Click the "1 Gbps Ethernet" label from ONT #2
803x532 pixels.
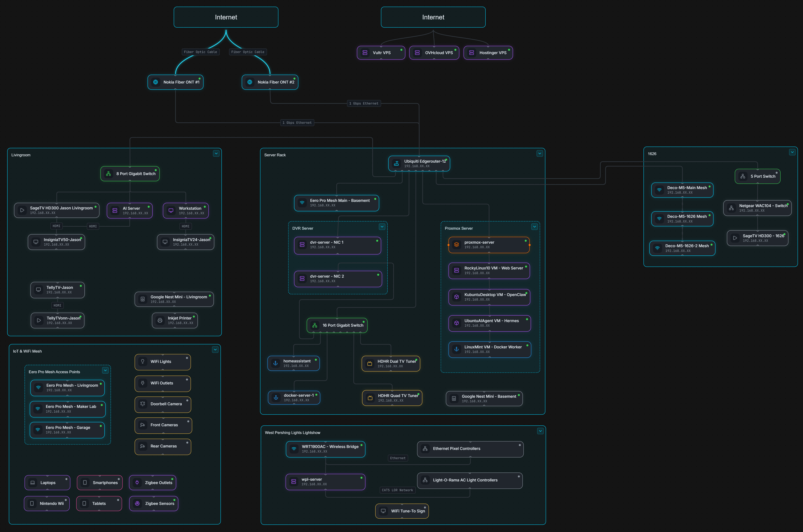pos(364,103)
